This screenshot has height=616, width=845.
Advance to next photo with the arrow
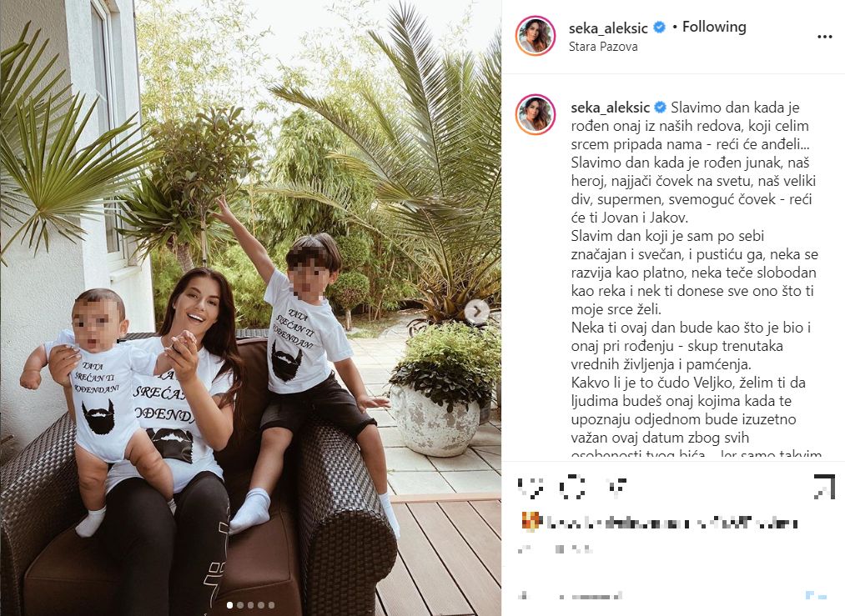click(477, 311)
